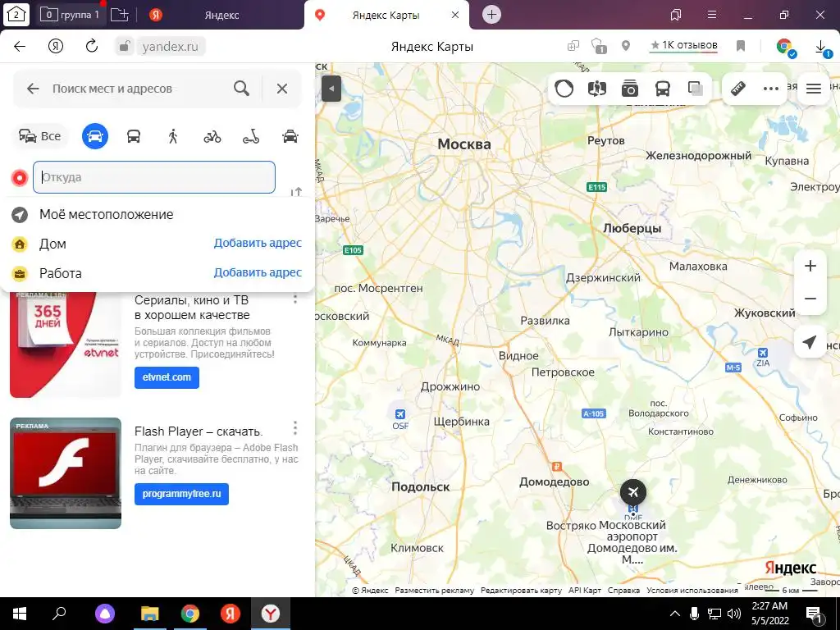The width and height of the screenshot is (840, 630).
Task: Open 'Условия использования' footer link
Action: coord(692,590)
